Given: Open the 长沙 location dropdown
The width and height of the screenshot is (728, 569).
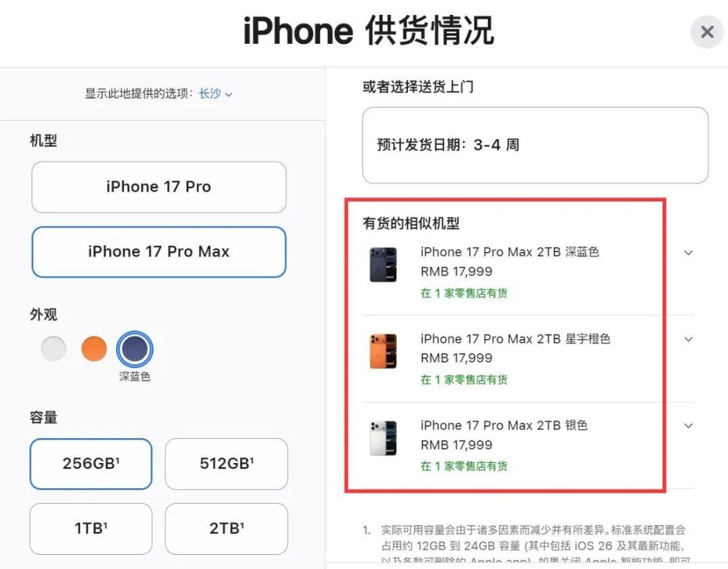Looking at the screenshot, I should click(x=216, y=94).
